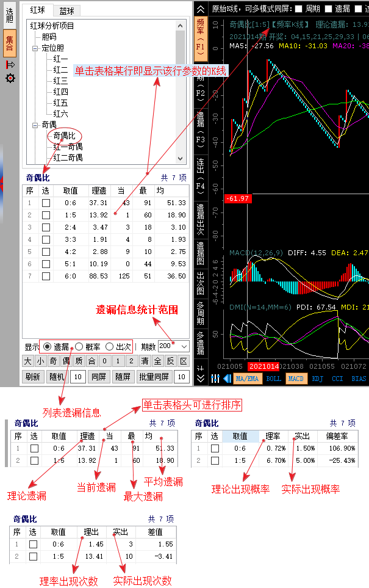Switch to the 蓝球 tab
The height and width of the screenshot is (588, 369).
67,10
